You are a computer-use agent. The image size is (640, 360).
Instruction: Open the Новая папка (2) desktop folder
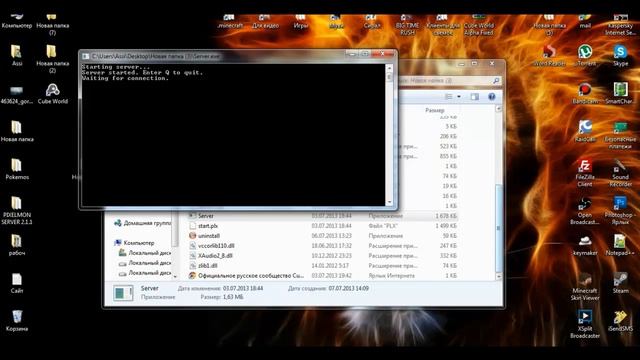(x=52, y=52)
